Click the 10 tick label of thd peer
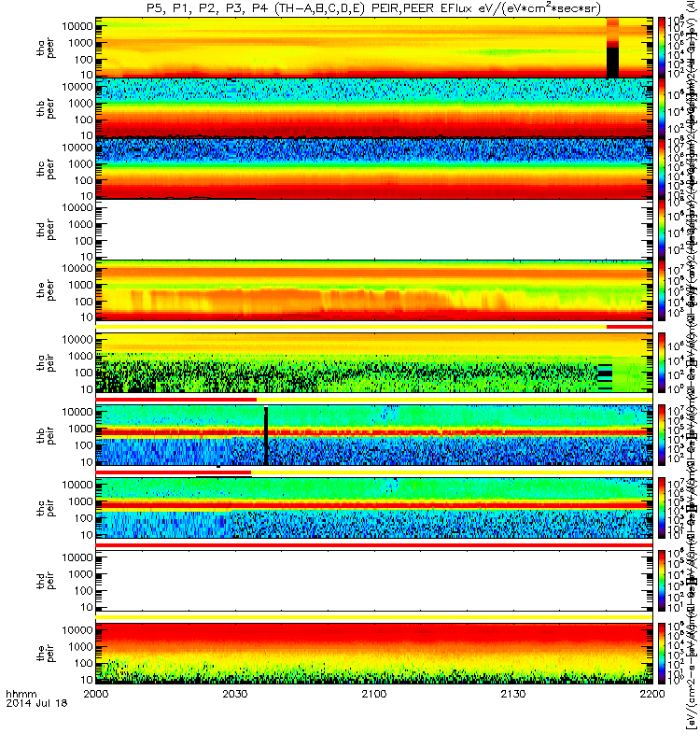Image resolution: width=700 pixels, height=747 pixels. 87,257
